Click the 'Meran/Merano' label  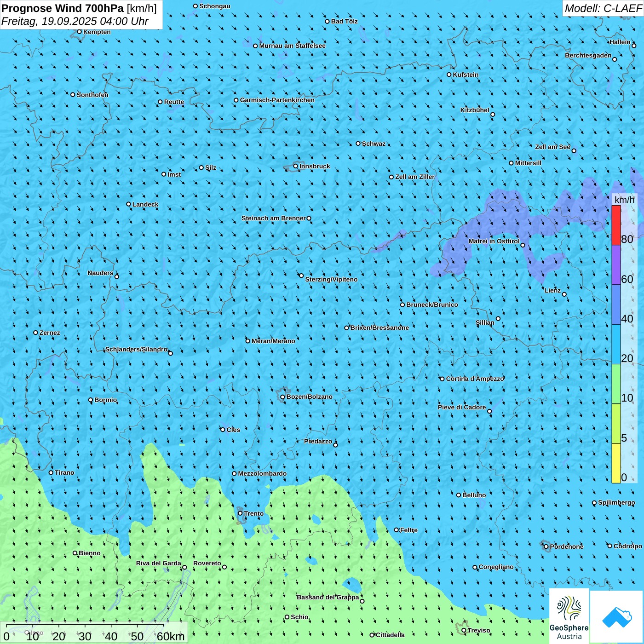[x=273, y=341]
